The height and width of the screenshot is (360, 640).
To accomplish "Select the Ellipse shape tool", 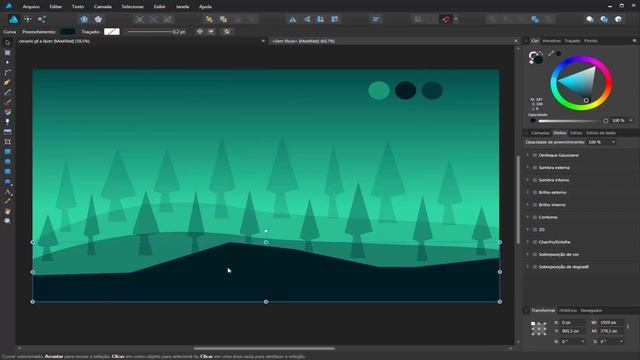I will pos(7,162).
